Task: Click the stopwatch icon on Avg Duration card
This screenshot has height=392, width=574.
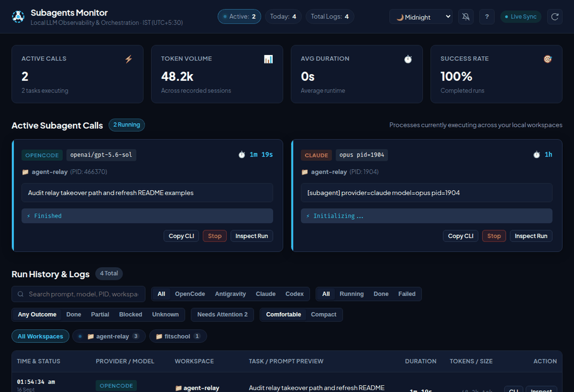Action: click(x=408, y=59)
